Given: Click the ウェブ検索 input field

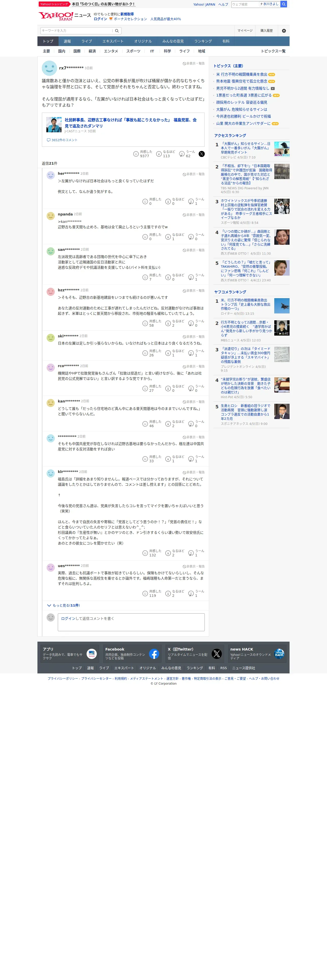Looking at the screenshot, I should pyautogui.click(x=245, y=4).
